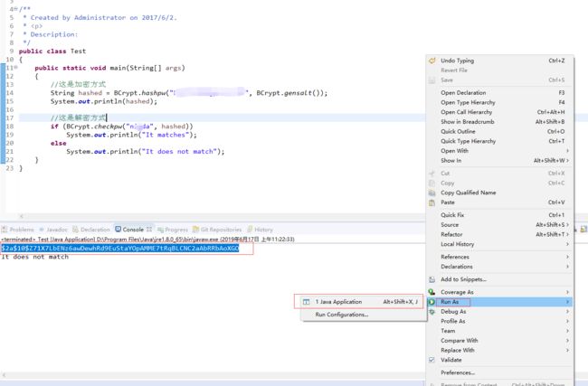Open the Coverage As submenu

tap(500, 292)
